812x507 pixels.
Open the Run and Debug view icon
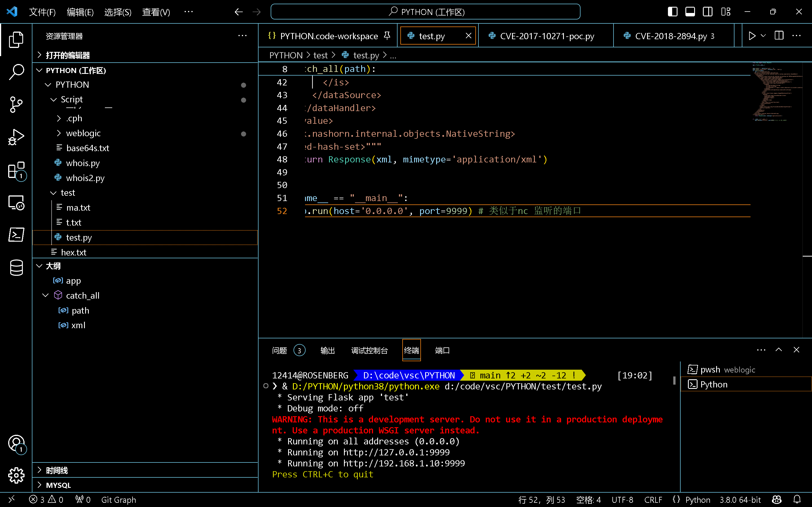[16, 137]
